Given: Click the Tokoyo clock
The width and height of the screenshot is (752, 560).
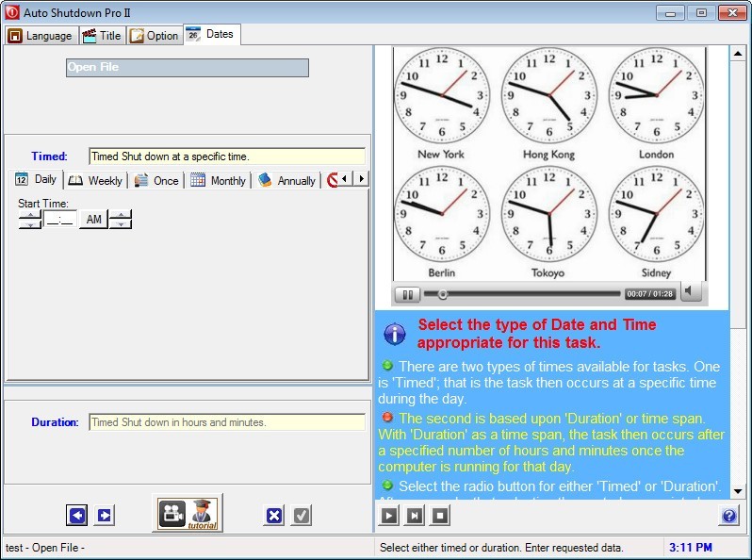Looking at the screenshot, I should click(549, 214).
